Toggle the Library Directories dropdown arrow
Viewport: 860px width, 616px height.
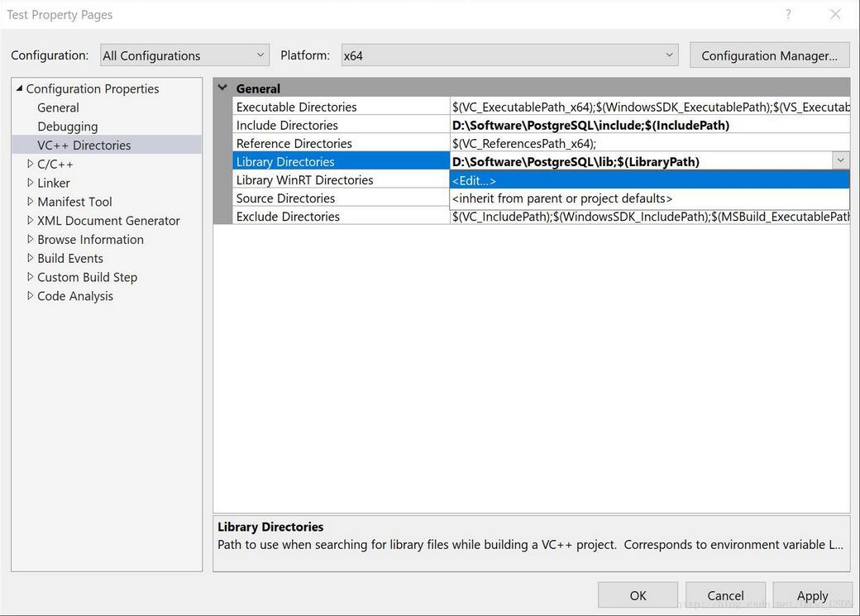[840, 160]
